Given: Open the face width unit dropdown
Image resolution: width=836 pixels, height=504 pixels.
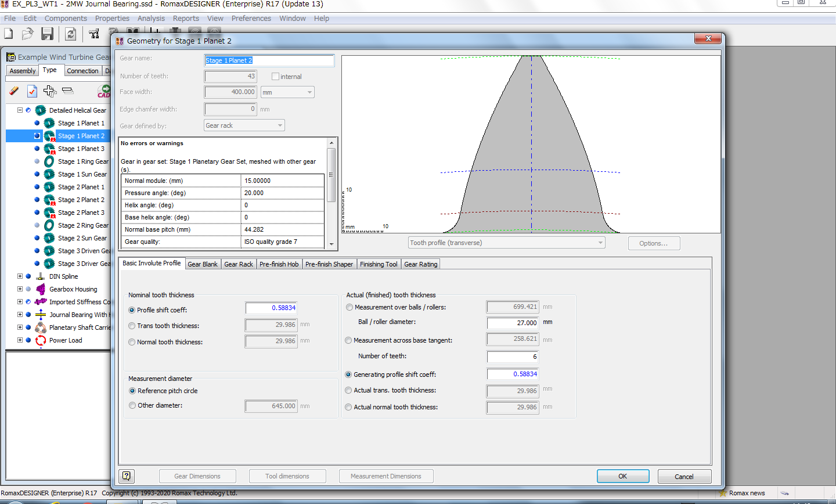Looking at the screenshot, I should (x=287, y=92).
